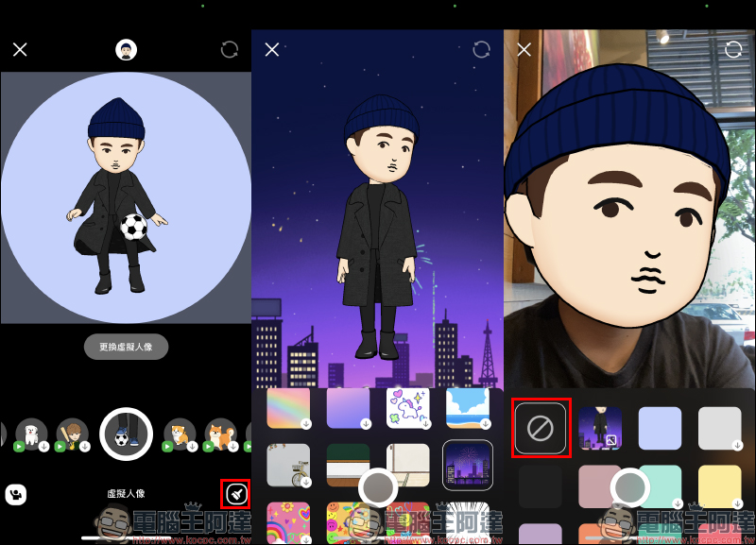
Task: Choose the yellow smiley faces background
Action: click(x=348, y=523)
